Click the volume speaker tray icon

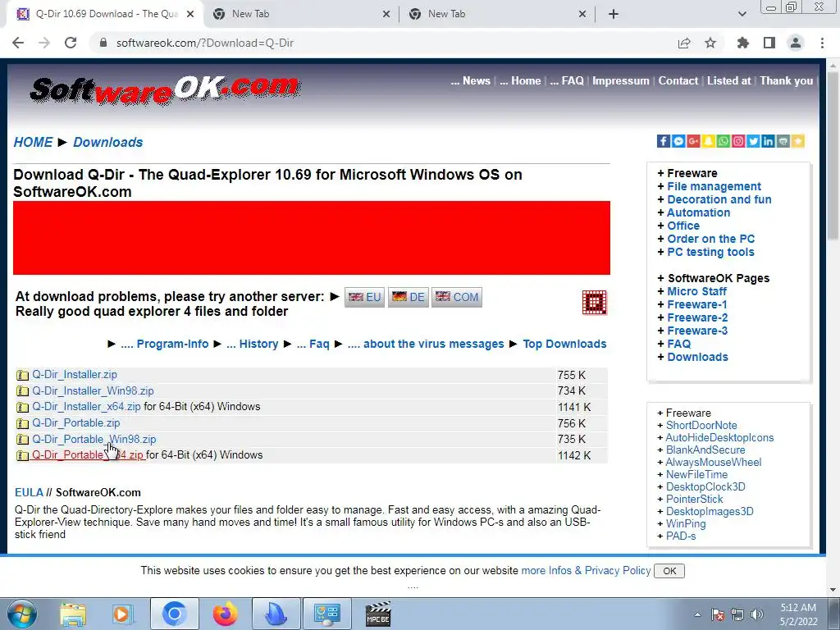coord(757,614)
